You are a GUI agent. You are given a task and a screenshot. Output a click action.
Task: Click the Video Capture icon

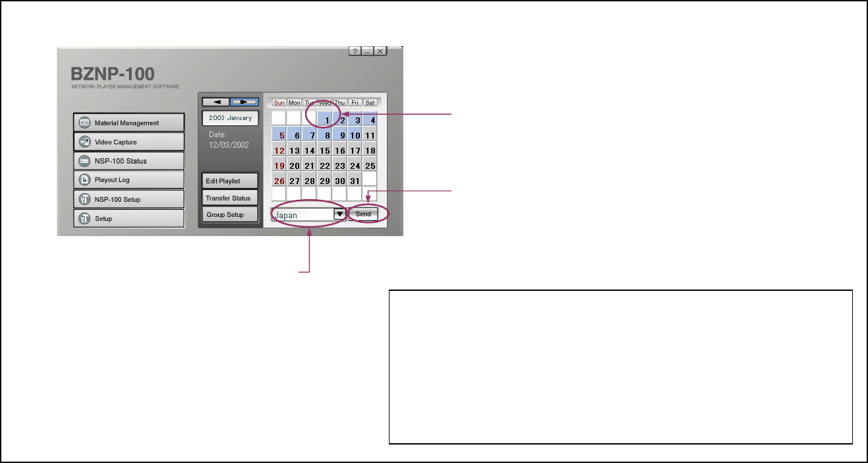click(x=84, y=142)
